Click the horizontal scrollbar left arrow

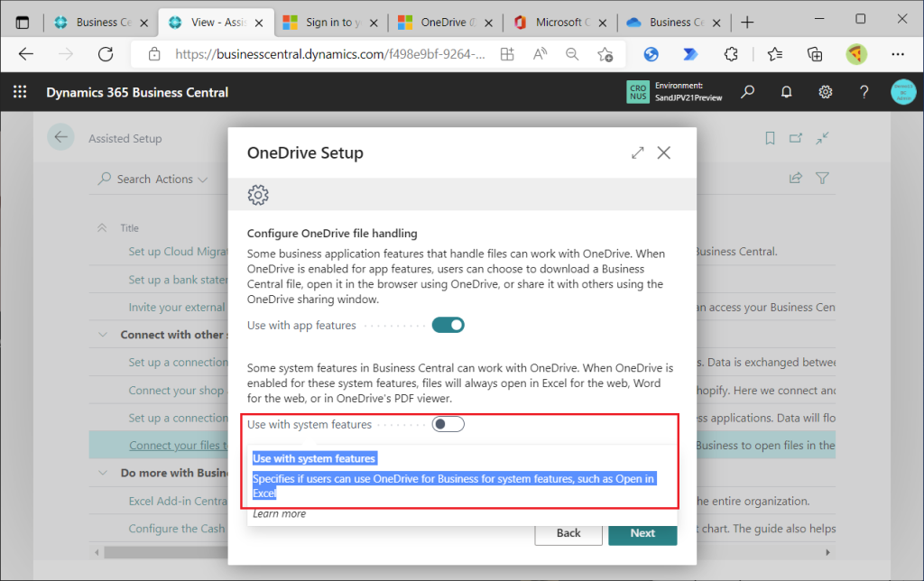(x=97, y=552)
